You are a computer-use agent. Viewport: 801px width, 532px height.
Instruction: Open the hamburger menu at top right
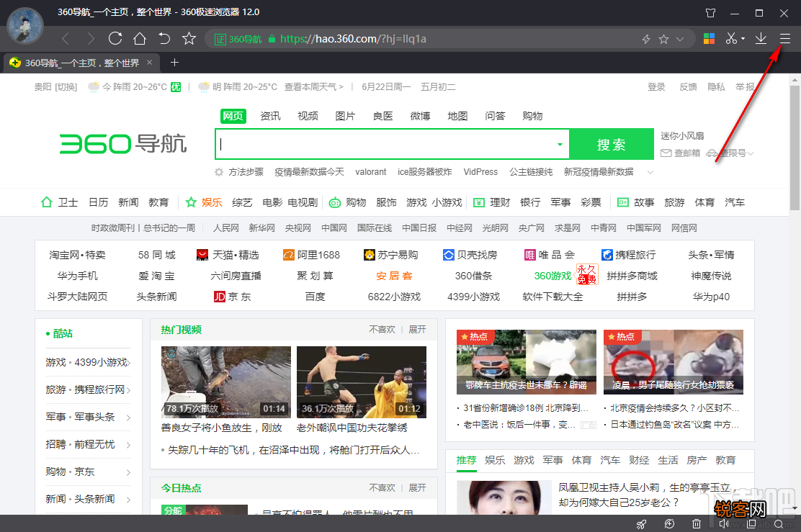click(785, 40)
